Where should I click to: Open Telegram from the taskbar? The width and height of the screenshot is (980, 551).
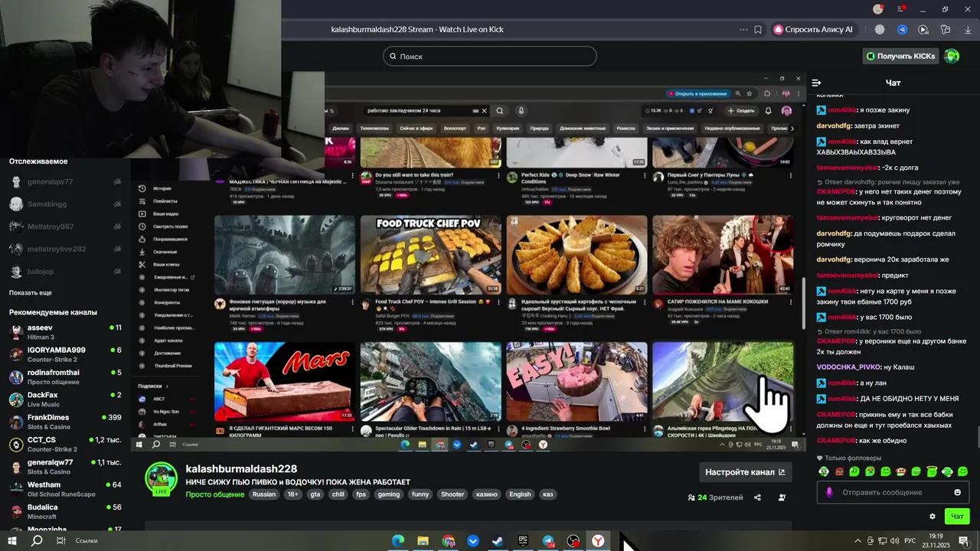[548, 541]
